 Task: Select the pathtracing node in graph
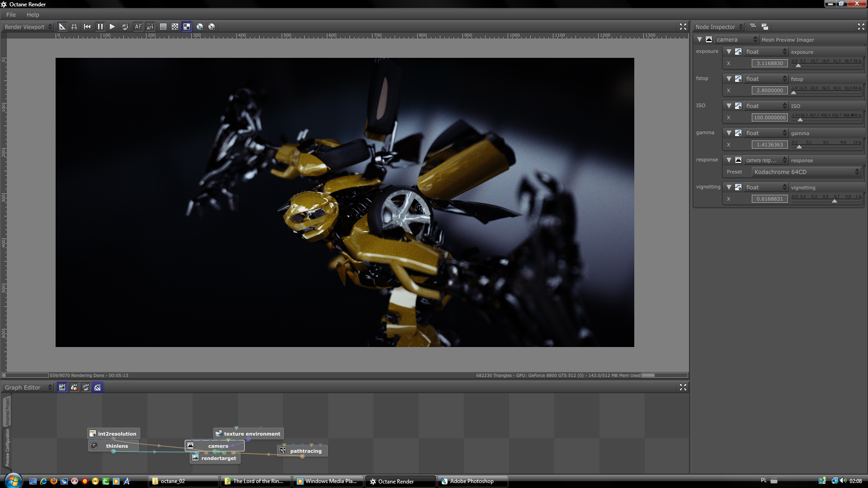pyautogui.click(x=305, y=450)
